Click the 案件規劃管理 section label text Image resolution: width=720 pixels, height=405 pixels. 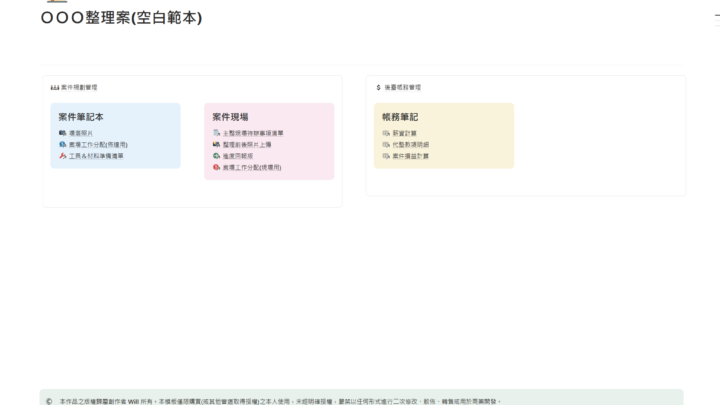(79, 88)
